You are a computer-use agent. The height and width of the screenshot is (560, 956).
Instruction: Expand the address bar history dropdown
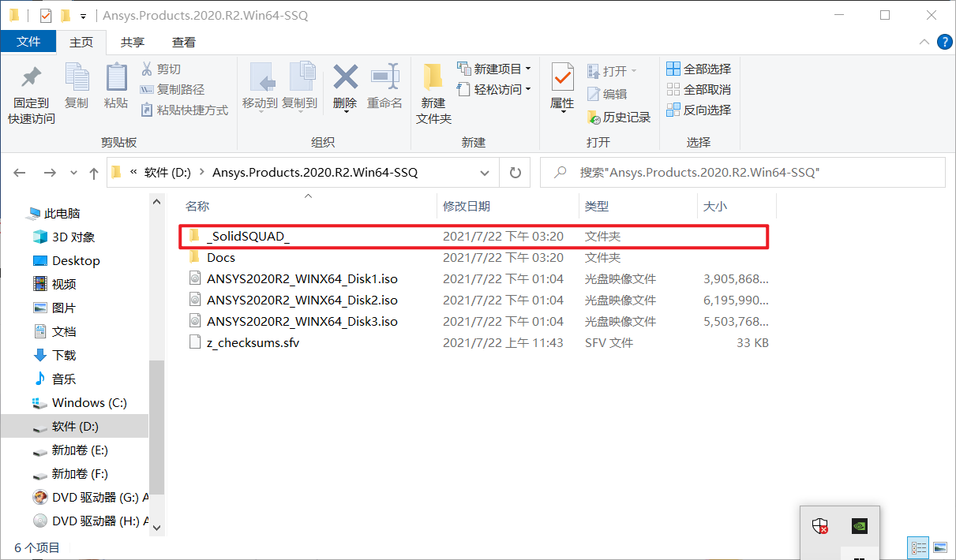point(485,173)
